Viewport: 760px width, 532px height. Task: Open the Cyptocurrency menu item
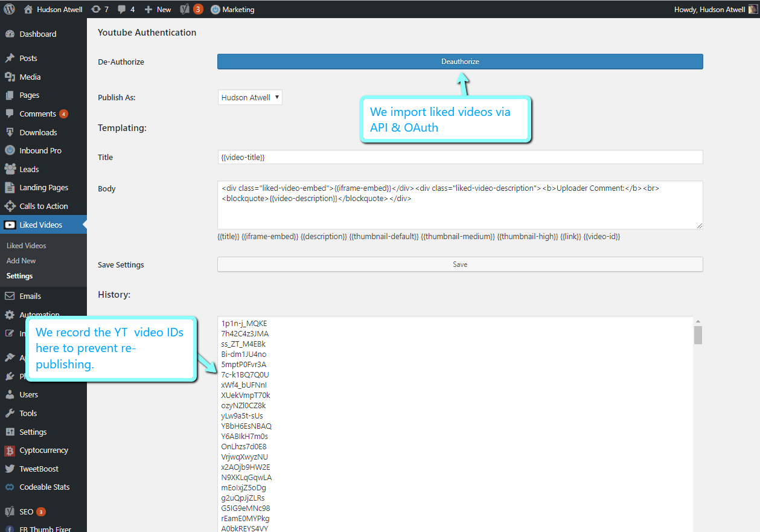click(x=43, y=450)
